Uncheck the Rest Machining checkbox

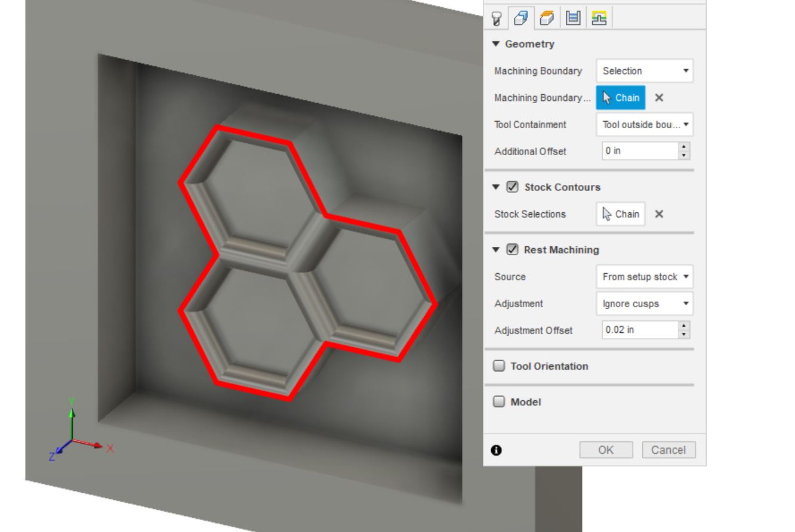coord(512,250)
